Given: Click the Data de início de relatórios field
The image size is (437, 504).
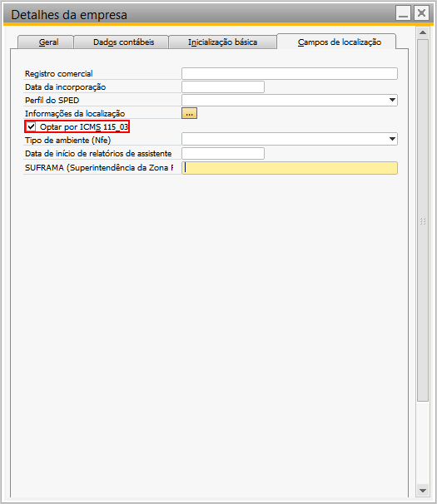Looking at the screenshot, I should (x=223, y=153).
